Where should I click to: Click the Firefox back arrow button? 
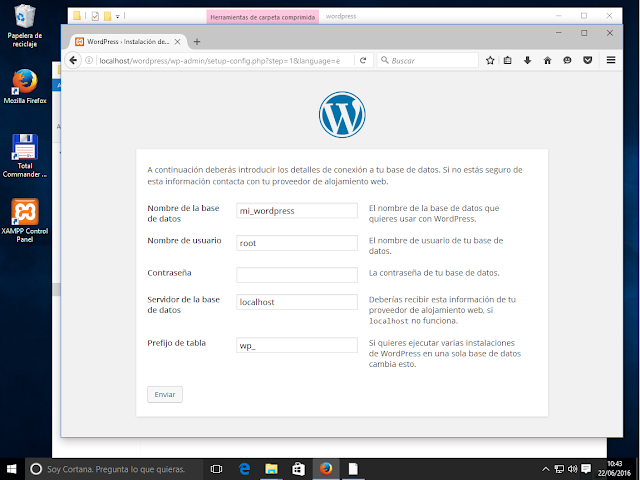click(73, 60)
